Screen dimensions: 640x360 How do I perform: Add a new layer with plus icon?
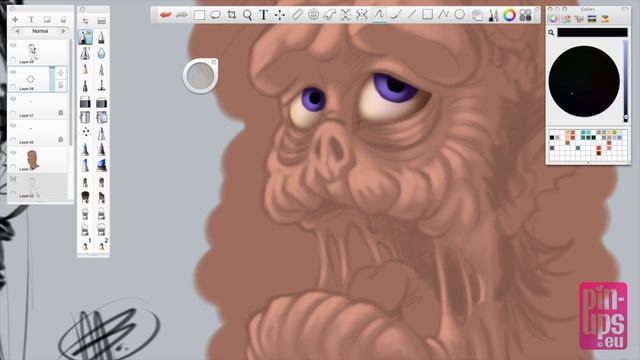coord(15,20)
